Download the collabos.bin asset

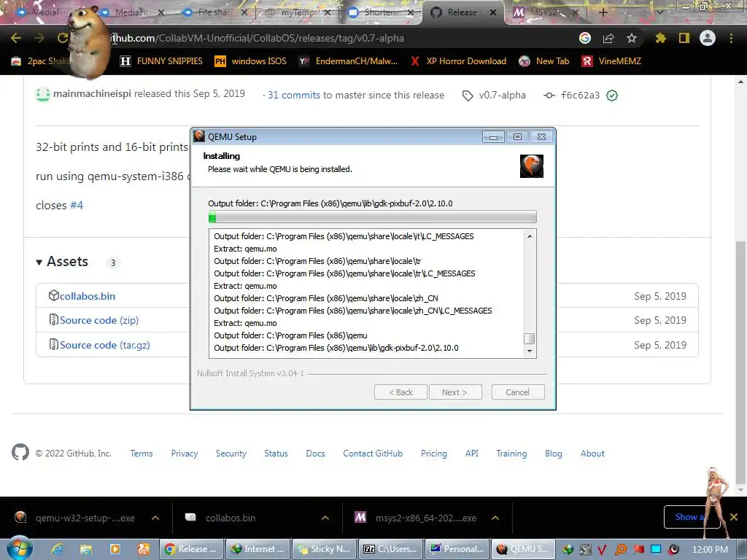[x=88, y=296]
